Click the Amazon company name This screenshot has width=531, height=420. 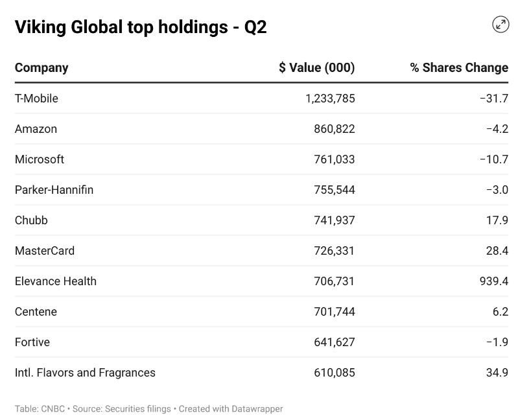coord(36,129)
